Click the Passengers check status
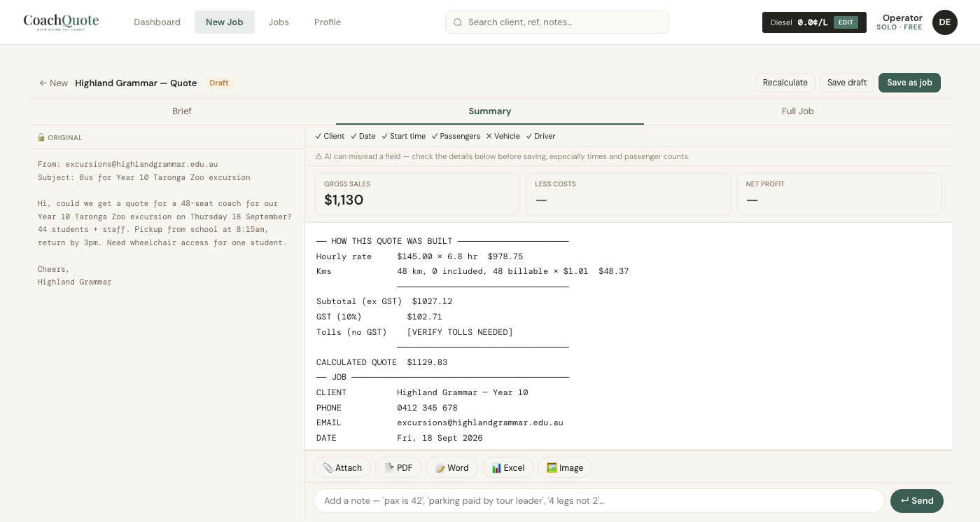The width and height of the screenshot is (980, 522). pos(456,136)
